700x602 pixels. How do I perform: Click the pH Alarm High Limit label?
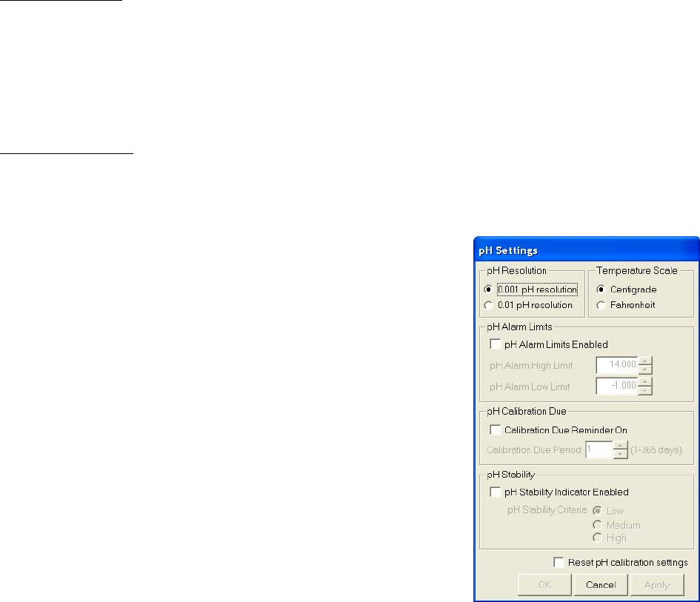(x=531, y=366)
